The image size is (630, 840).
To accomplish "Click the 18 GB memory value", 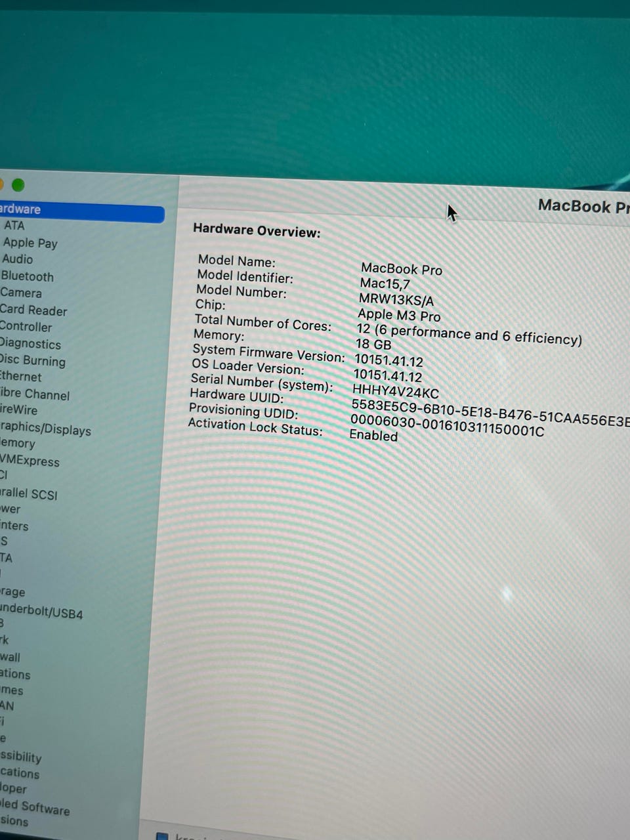I will [373, 344].
